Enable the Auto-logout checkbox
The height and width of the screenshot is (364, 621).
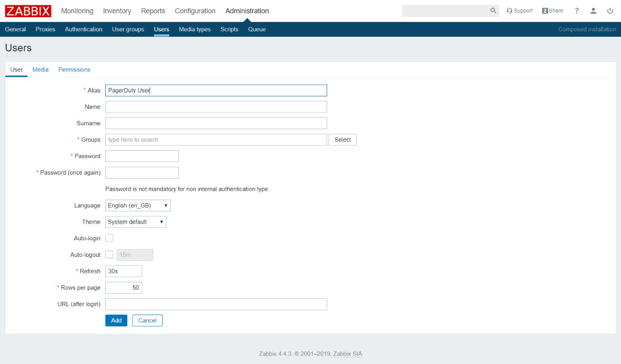[109, 254]
